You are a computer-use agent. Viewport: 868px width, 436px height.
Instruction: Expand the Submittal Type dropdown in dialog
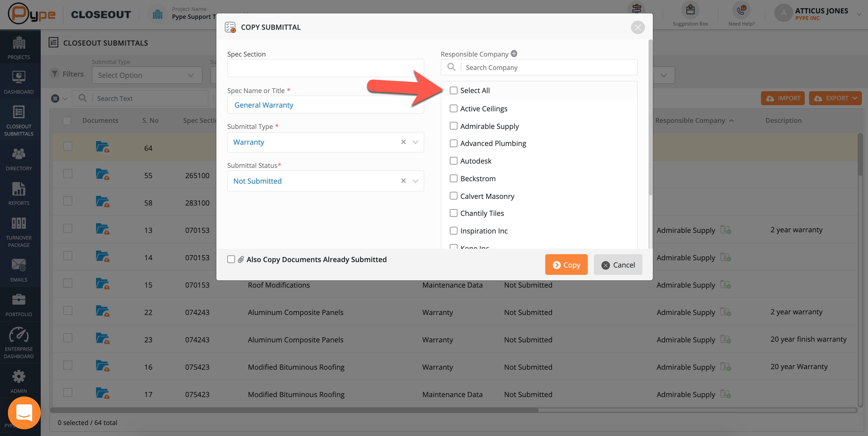tap(415, 142)
